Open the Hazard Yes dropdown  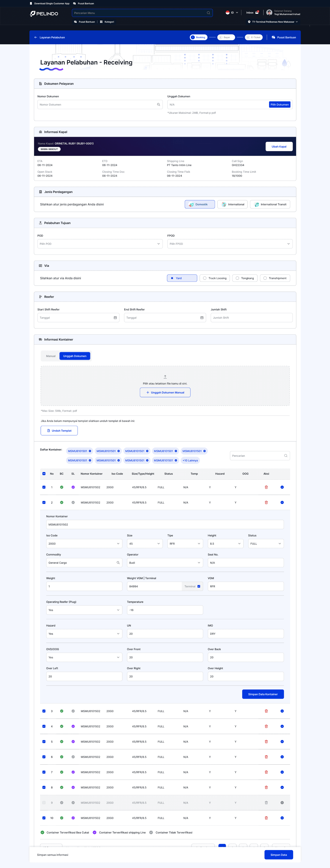point(84,634)
